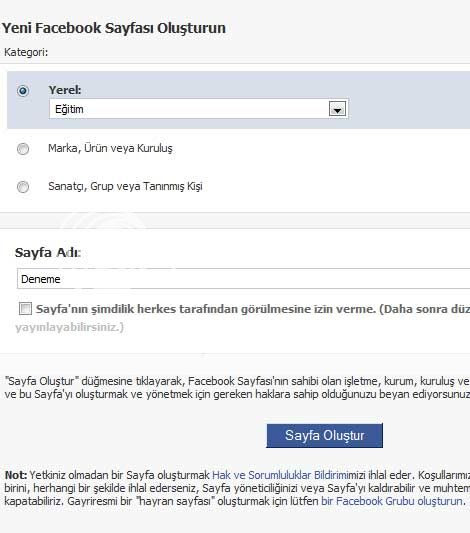The image size is (470, 533).
Task: Click the Sayfa Adı heading
Action: 48,253
